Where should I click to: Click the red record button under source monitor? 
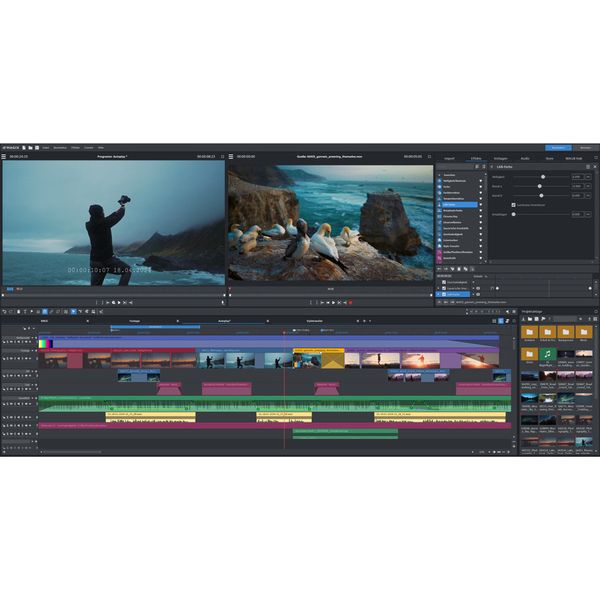click(x=350, y=303)
